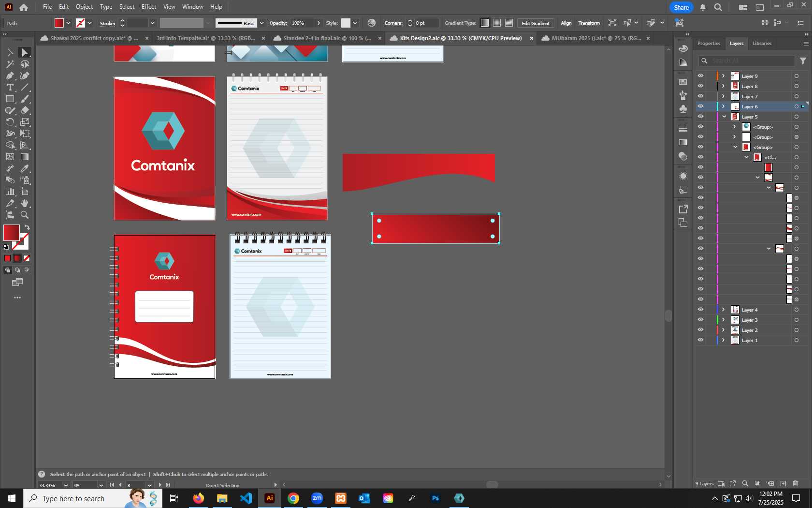
Task: Open the File menu
Action: (x=47, y=7)
